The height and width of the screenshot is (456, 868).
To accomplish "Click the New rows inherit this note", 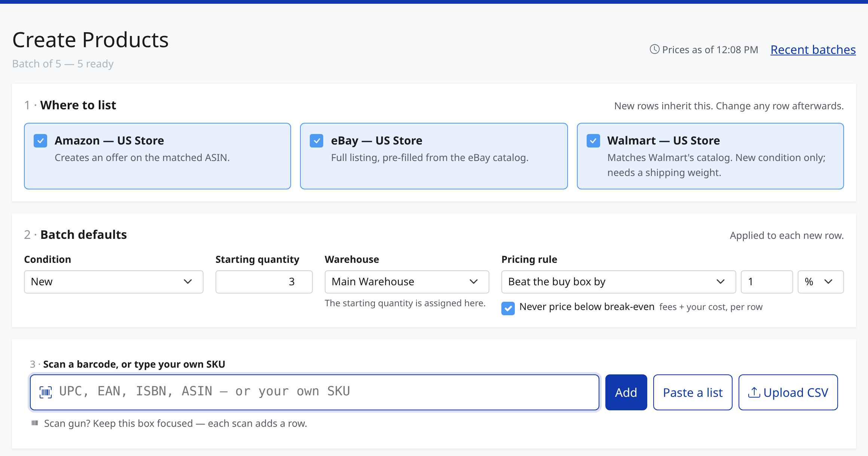I will (x=729, y=106).
